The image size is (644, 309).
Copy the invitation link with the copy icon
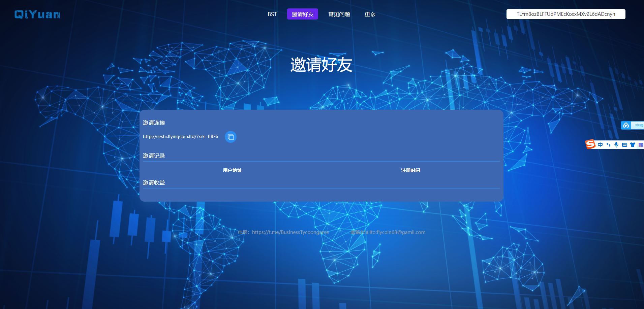point(231,137)
